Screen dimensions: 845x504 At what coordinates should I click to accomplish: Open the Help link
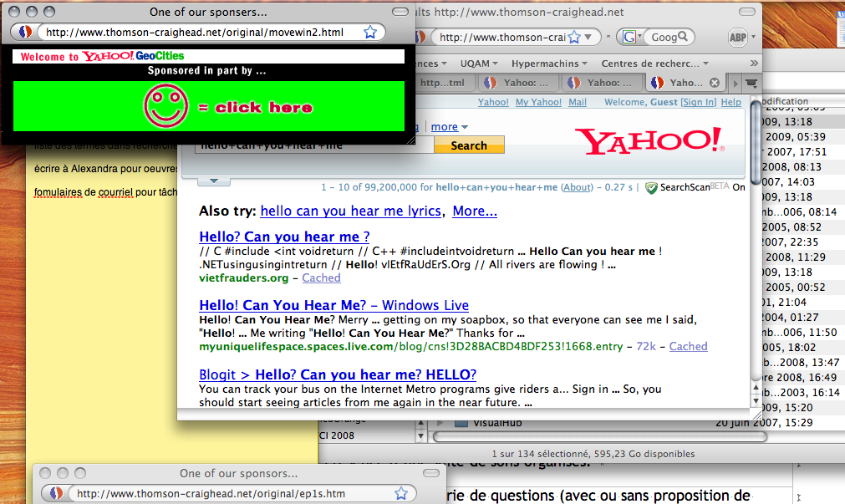coord(730,103)
